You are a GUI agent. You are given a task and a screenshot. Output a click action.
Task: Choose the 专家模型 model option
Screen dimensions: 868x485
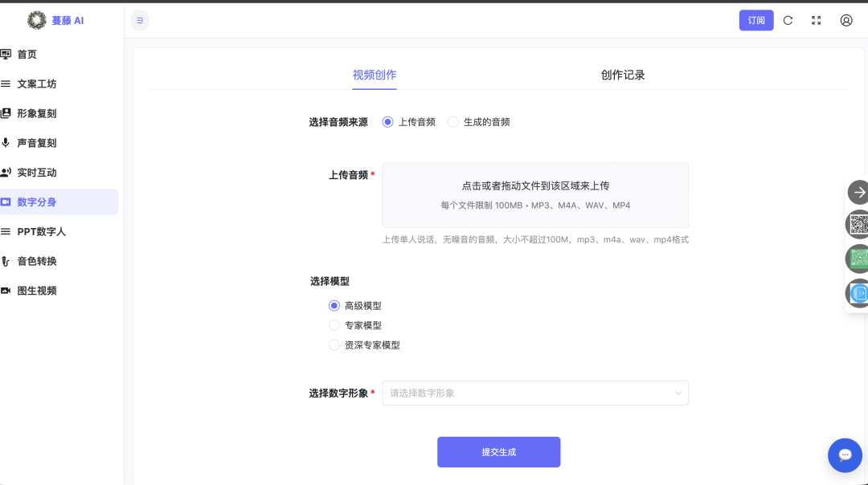(x=334, y=324)
